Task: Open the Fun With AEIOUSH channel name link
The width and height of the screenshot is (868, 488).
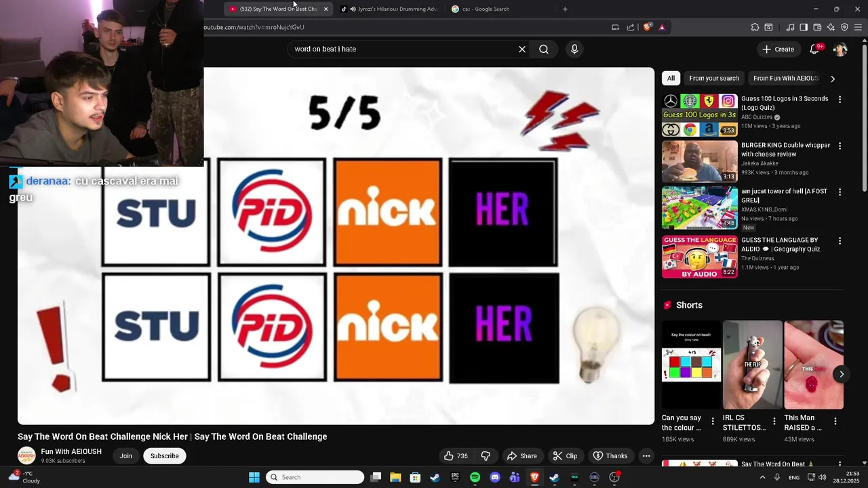Action: 71,451
